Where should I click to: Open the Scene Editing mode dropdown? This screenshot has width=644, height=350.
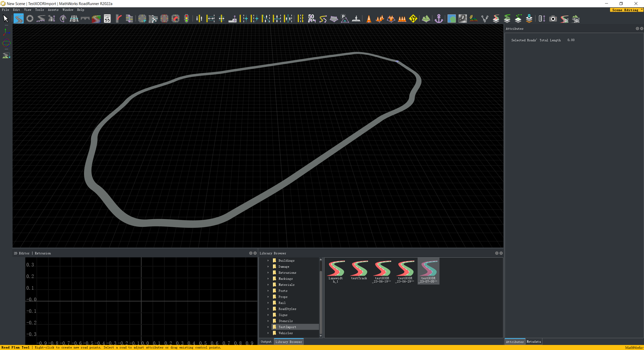[626, 10]
